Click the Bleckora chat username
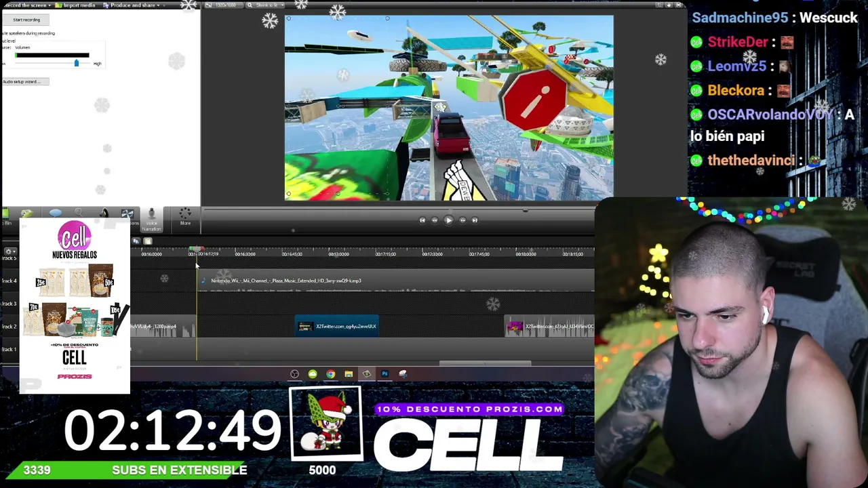The height and width of the screenshot is (488, 868). click(x=736, y=91)
